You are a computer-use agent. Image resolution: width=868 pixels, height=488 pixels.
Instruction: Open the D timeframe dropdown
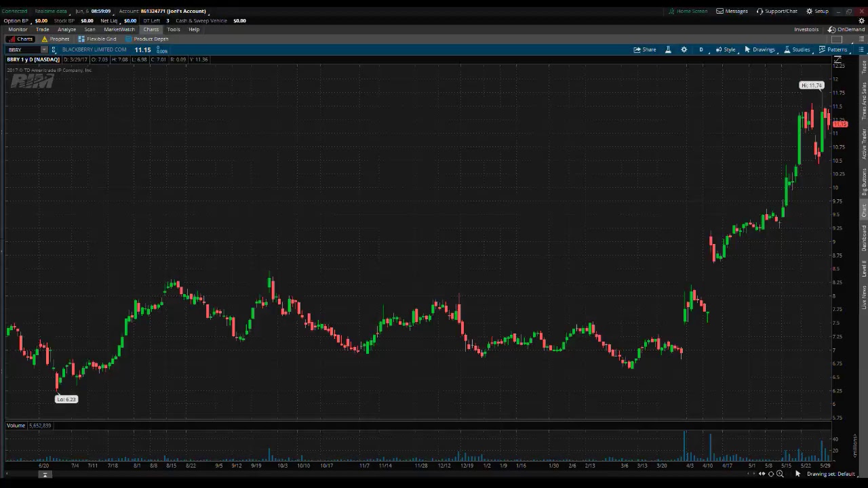701,49
